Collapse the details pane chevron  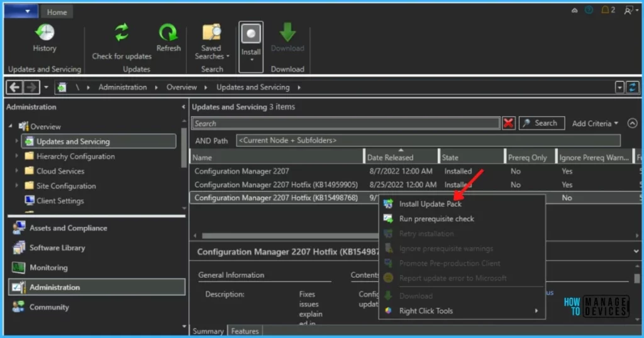[x=636, y=251]
